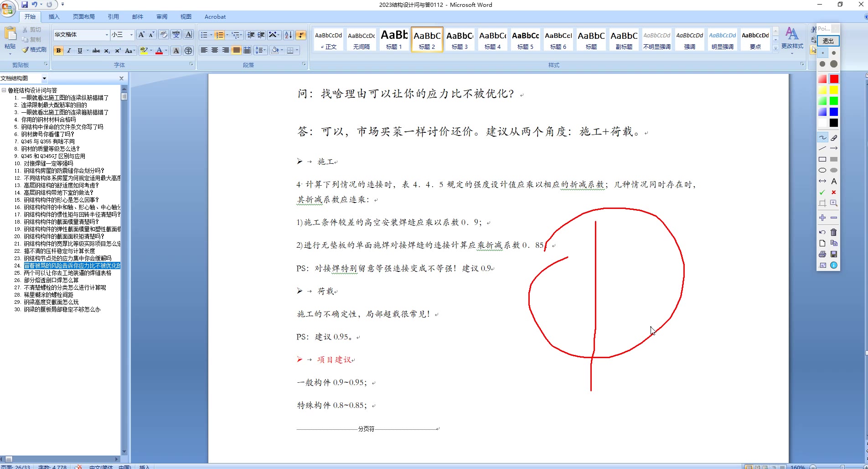Open the highlight color dropdown arrow
This screenshot has height=469, width=868.
click(x=151, y=51)
